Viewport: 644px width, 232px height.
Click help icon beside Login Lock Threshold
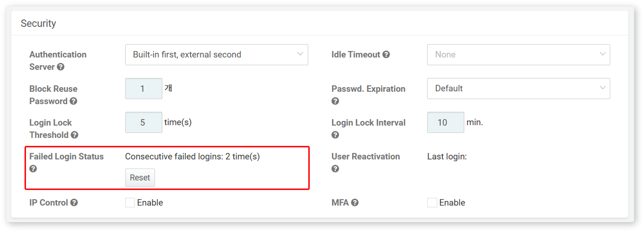tap(74, 135)
